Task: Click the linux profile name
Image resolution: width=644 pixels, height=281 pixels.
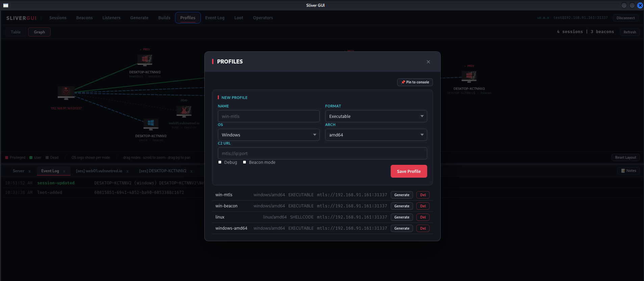Action: (220, 217)
